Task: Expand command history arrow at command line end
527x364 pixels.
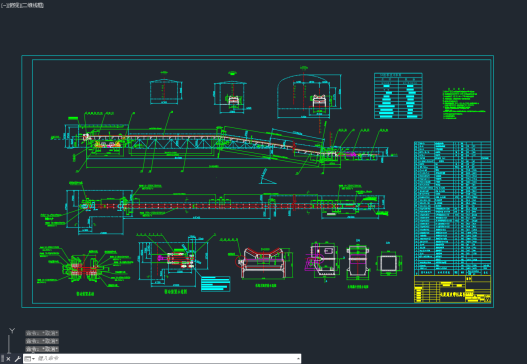Action: pyautogui.click(x=298, y=359)
